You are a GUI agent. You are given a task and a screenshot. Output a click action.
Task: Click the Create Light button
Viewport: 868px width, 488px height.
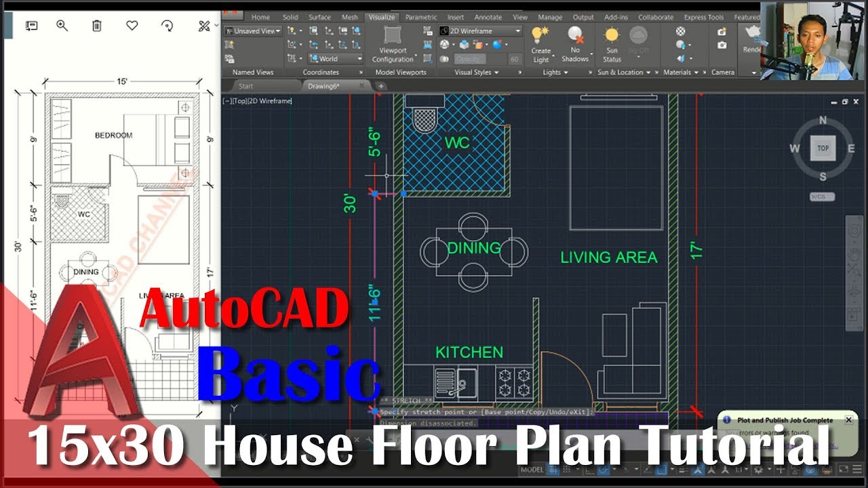click(x=540, y=45)
